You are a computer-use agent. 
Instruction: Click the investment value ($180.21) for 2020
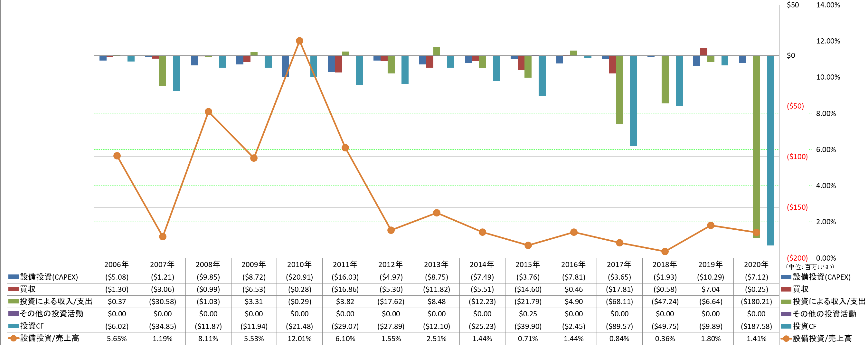click(756, 302)
